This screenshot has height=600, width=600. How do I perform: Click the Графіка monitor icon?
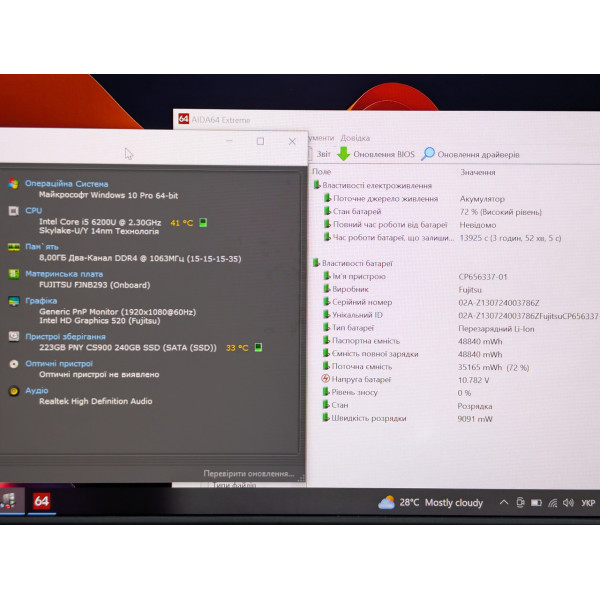(14, 301)
